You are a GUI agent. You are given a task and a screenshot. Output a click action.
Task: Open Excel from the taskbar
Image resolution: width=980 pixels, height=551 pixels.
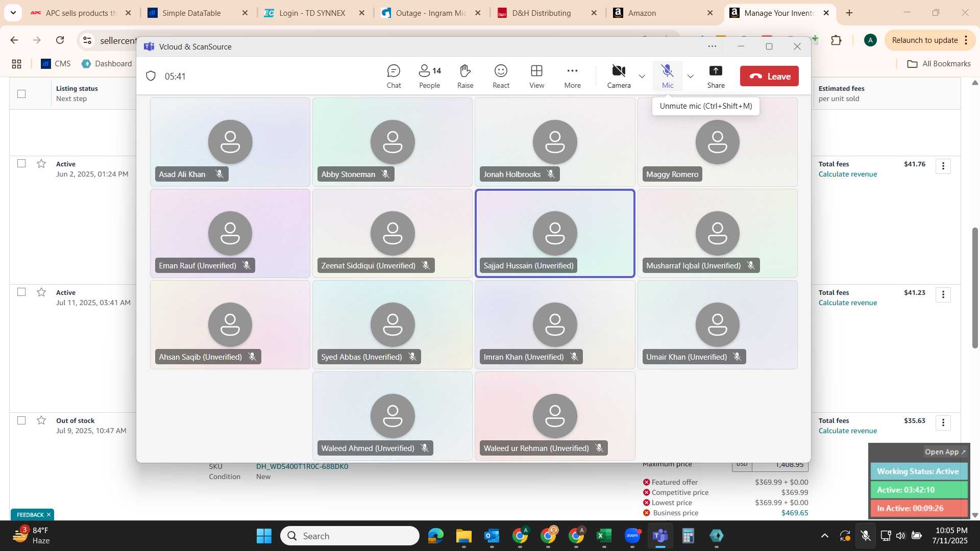pos(604,536)
